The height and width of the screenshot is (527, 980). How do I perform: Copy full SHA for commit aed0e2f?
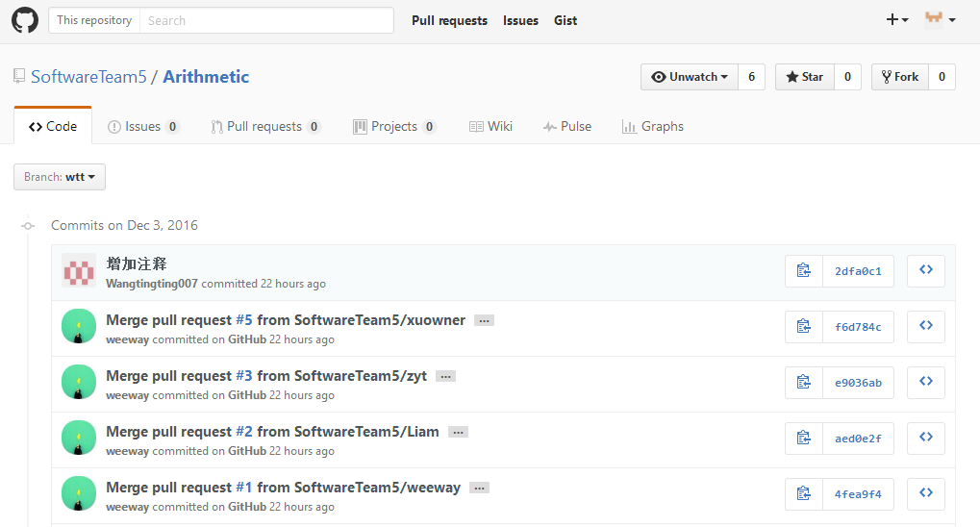pyautogui.click(x=804, y=439)
